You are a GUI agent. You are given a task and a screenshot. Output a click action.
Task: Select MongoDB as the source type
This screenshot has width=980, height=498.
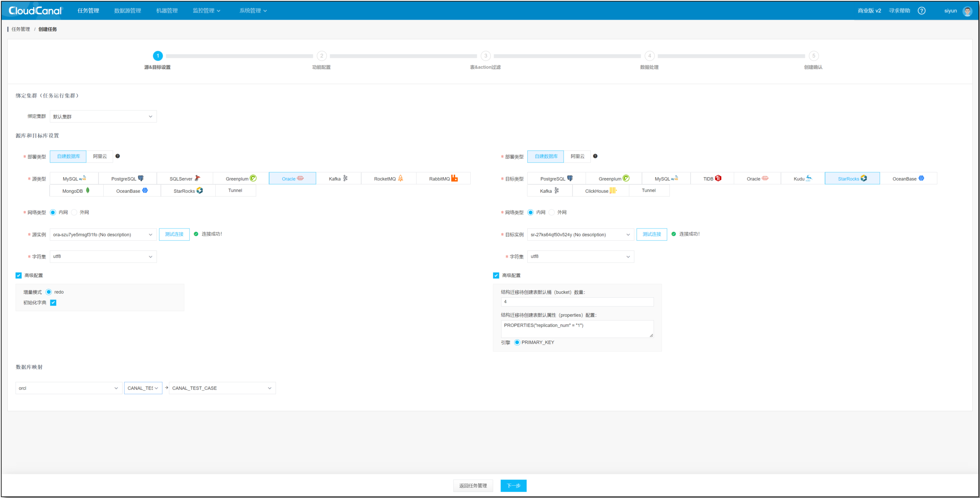pyautogui.click(x=76, y=191)
